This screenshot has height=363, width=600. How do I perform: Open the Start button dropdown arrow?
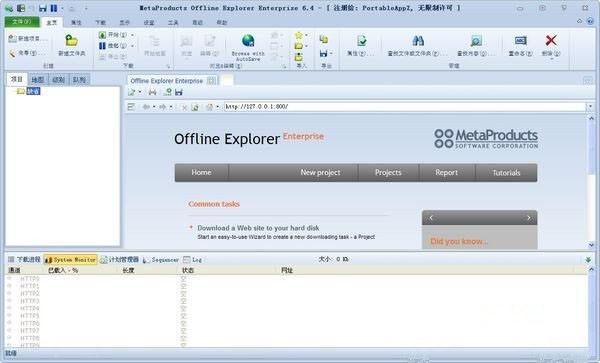(x=132, y=35)
